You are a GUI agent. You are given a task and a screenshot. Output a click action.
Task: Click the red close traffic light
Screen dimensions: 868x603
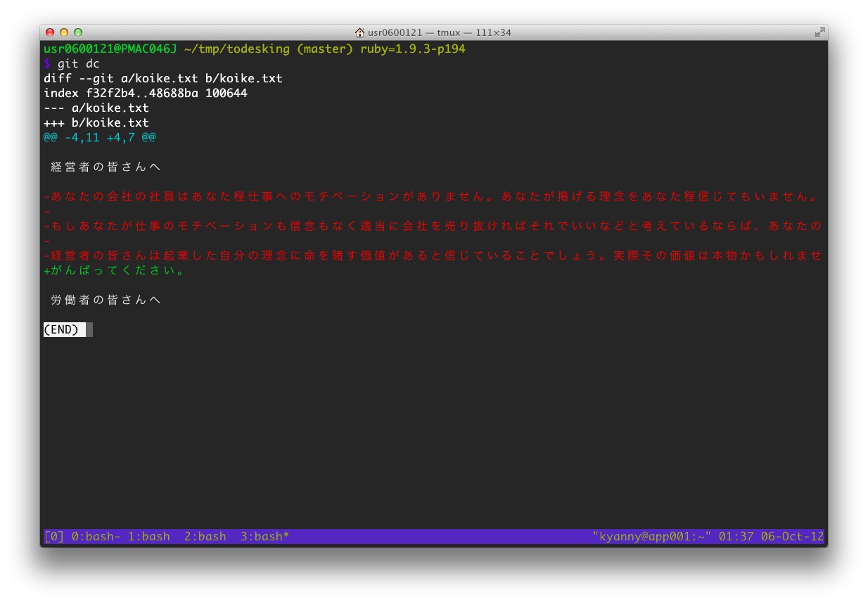coord(49,32)
